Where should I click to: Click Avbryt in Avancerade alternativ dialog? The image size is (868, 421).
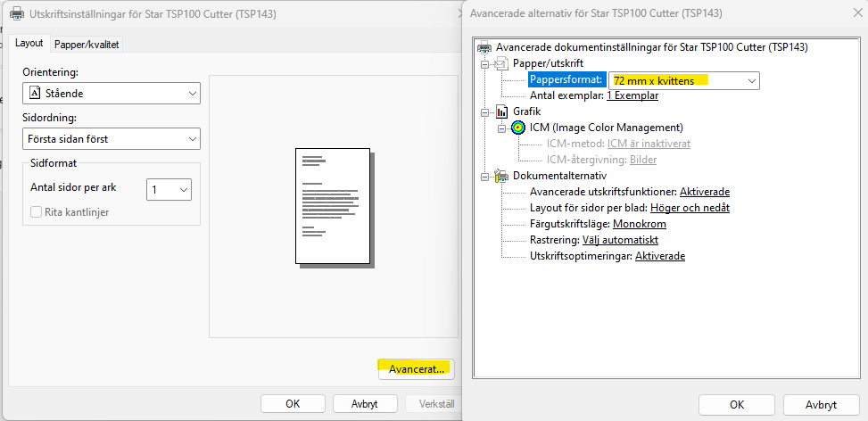[821, 405]
